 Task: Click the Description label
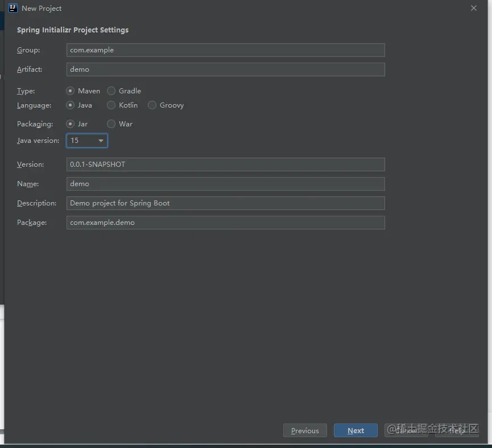click(x=37, y=203)
